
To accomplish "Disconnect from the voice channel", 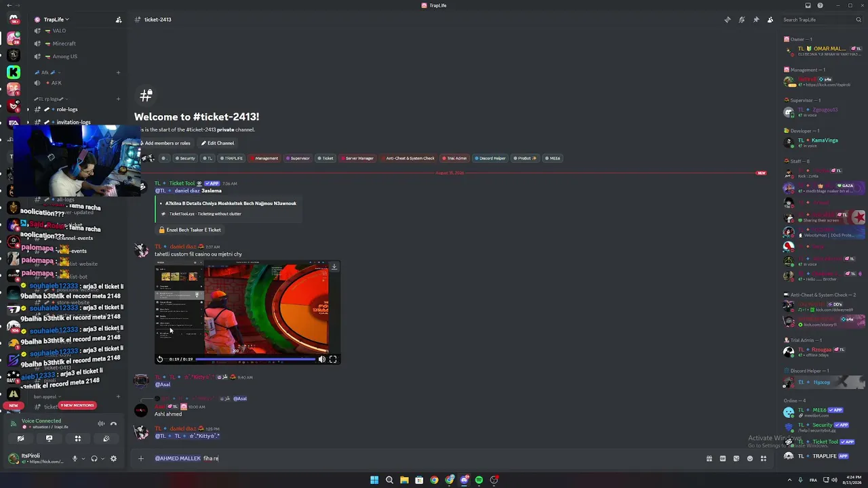I will click(113, 424).
